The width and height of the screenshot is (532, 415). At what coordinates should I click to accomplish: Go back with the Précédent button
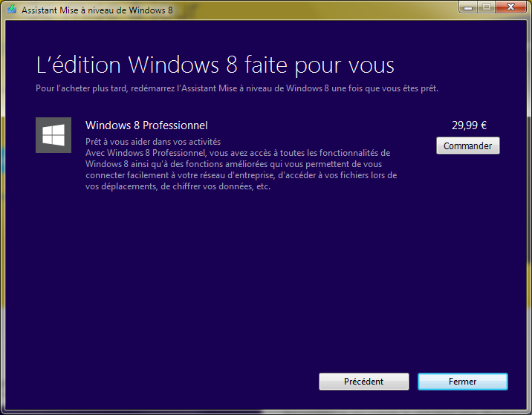pyautogui.click(x=363, y=382)
